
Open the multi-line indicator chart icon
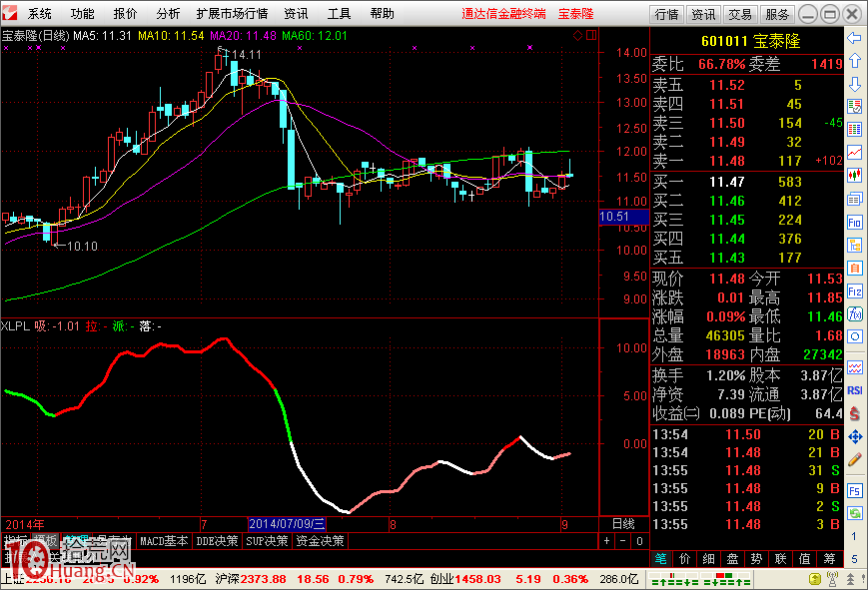[855, 367]
